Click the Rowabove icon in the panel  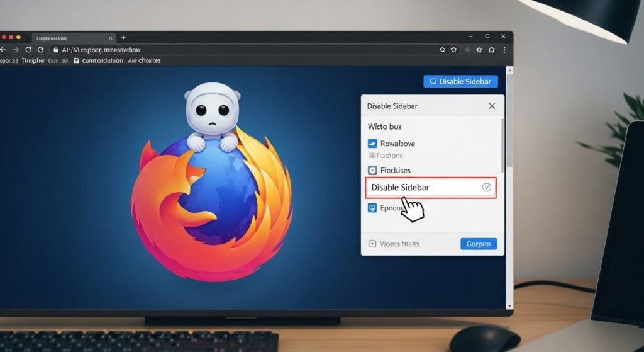(372, 144)
